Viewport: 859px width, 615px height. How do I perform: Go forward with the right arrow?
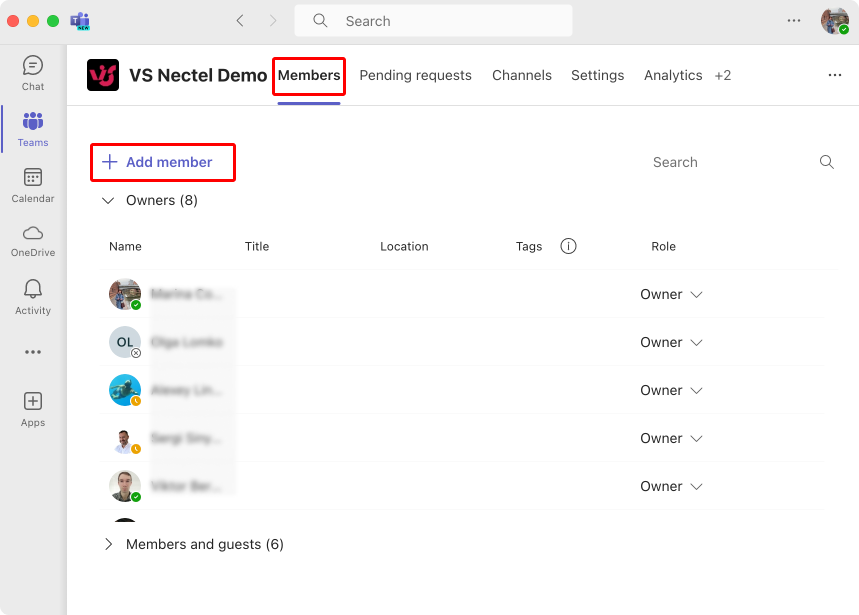(x=273, y=21)
